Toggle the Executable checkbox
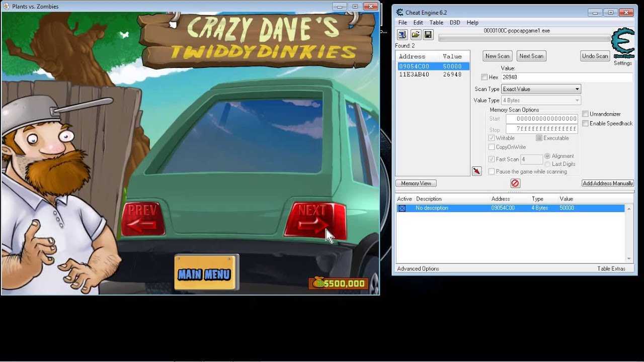 click(x=539, y=138)
